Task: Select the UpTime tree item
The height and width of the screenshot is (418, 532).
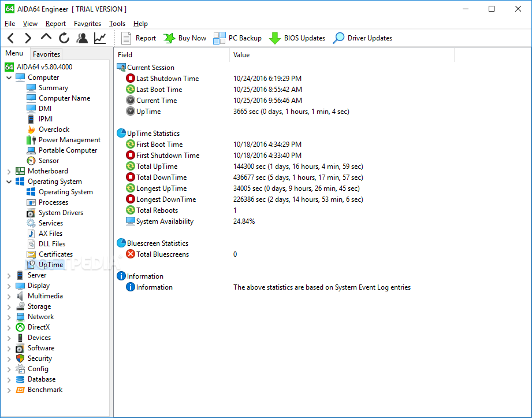Action: coord(45,265)
